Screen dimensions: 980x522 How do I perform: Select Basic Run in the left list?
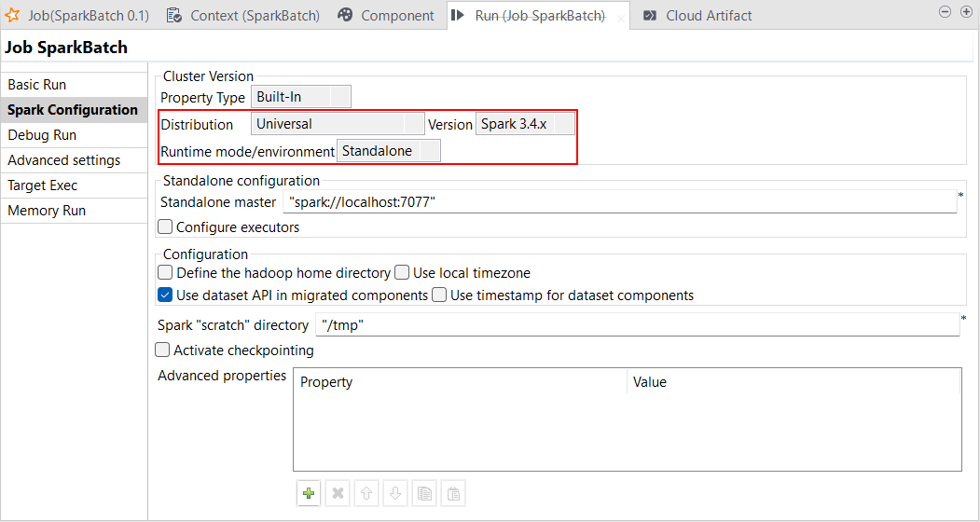pos(37,85)
